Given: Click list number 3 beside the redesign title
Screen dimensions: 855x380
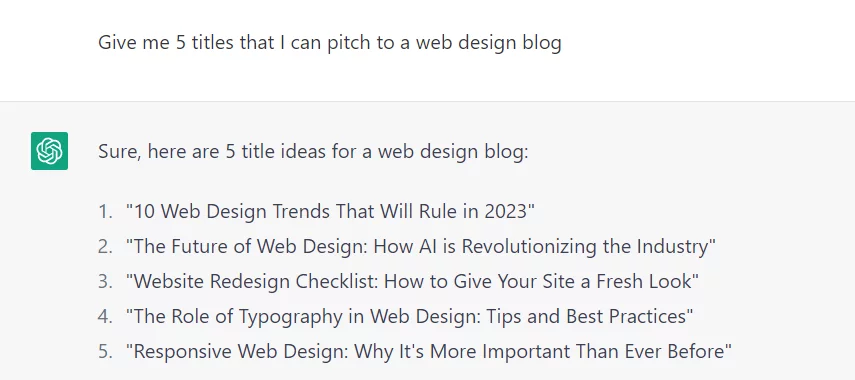Looking at the screenshot, I should pos(105,281).
